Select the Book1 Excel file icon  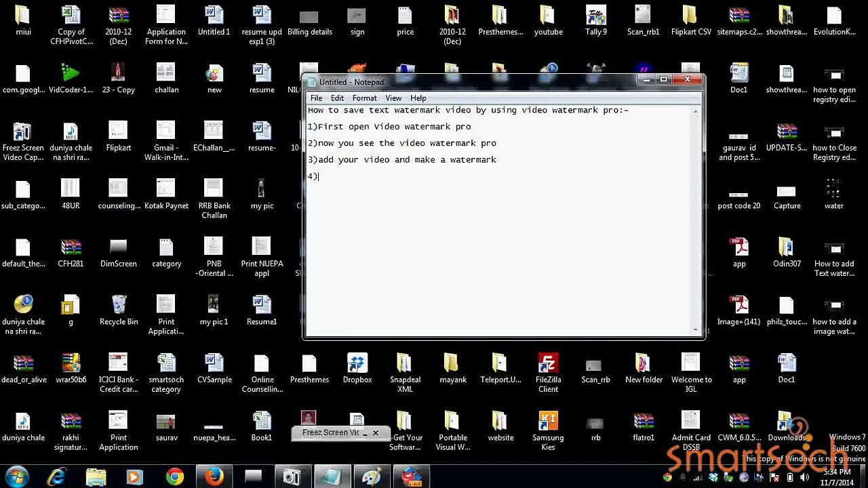pyautogui.click(x=262, y=426)
